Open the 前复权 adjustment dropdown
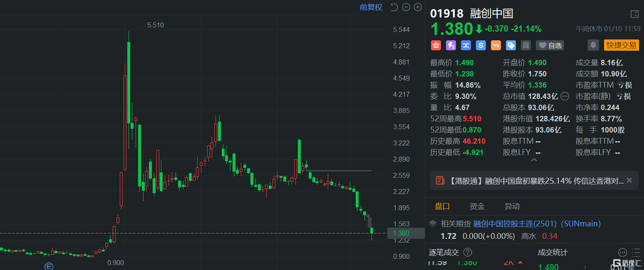The image size is (644, 270). 371,7
